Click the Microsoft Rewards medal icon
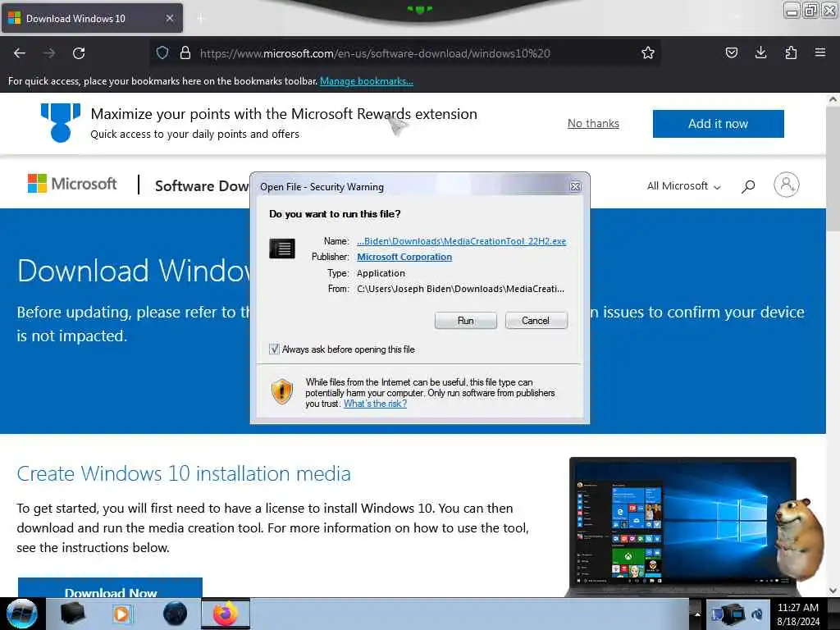The width and height of the screenshot is (840, 630). [x=61, y=123]
